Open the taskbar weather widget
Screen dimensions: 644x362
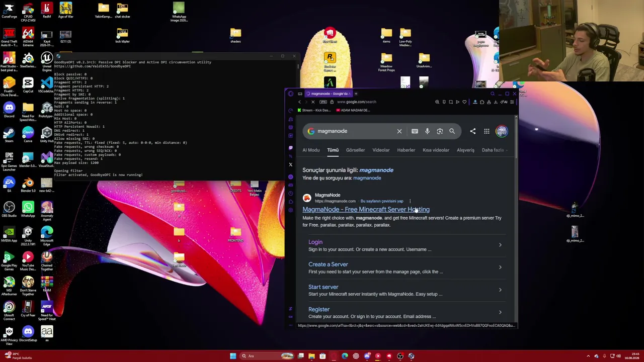(x=19, y=355)
